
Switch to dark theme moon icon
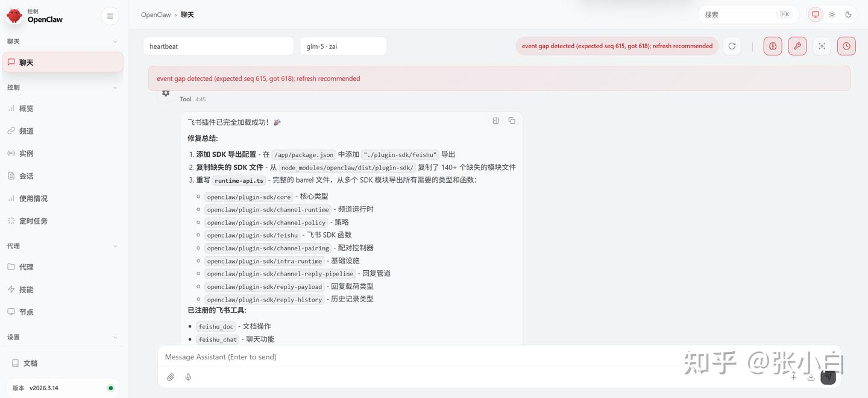pyautogui.click(x=849, y=14)
